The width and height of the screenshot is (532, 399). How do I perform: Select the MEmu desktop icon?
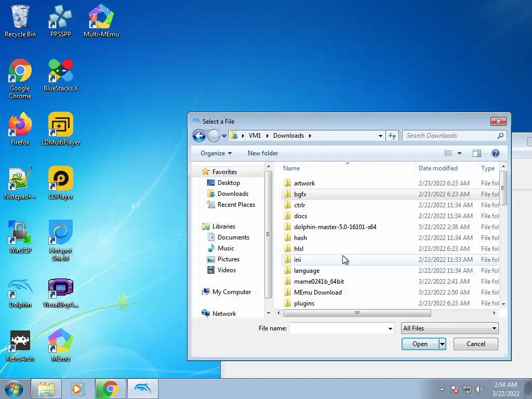tap(60, 345)
